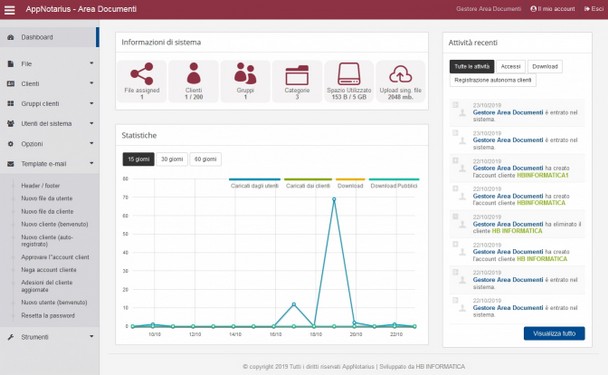The height and width of the screenshot is (375, 608).
Task: Click the Template e-mail envelope icon
Action: (10, 164)
